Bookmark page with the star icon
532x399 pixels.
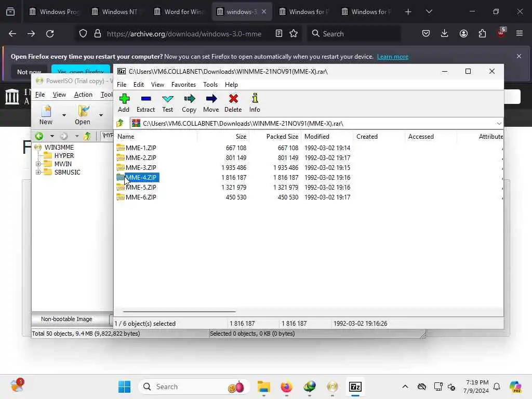click(294, 34)
